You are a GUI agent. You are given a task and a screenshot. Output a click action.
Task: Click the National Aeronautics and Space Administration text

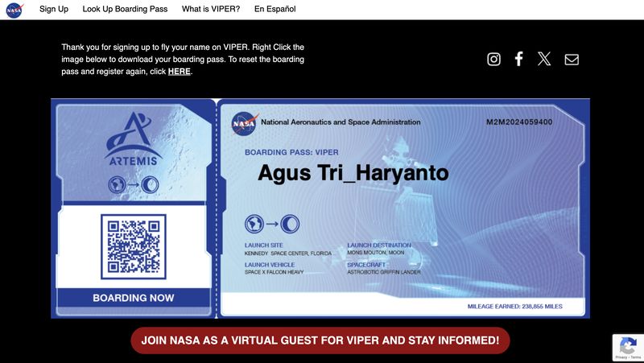341,122
